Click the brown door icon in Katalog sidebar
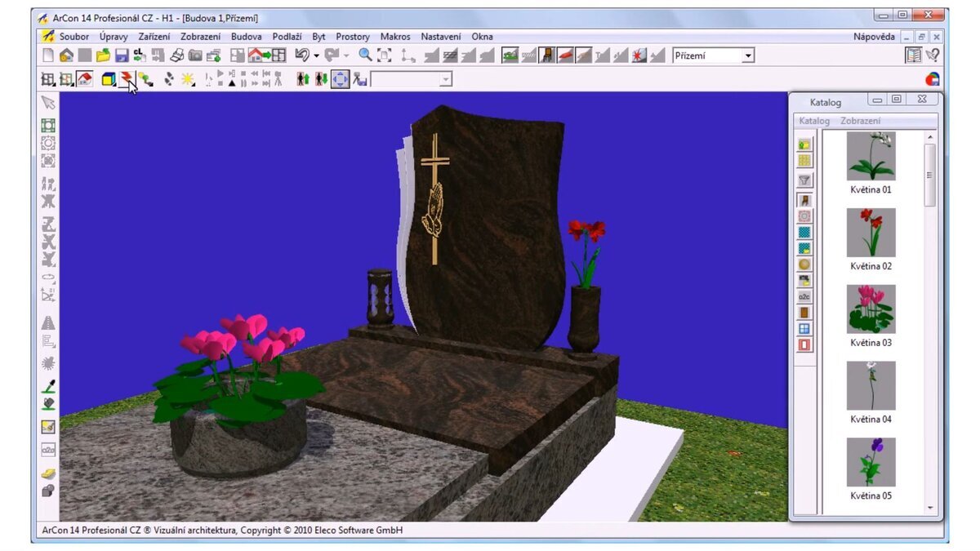 (x=804, y=313)
